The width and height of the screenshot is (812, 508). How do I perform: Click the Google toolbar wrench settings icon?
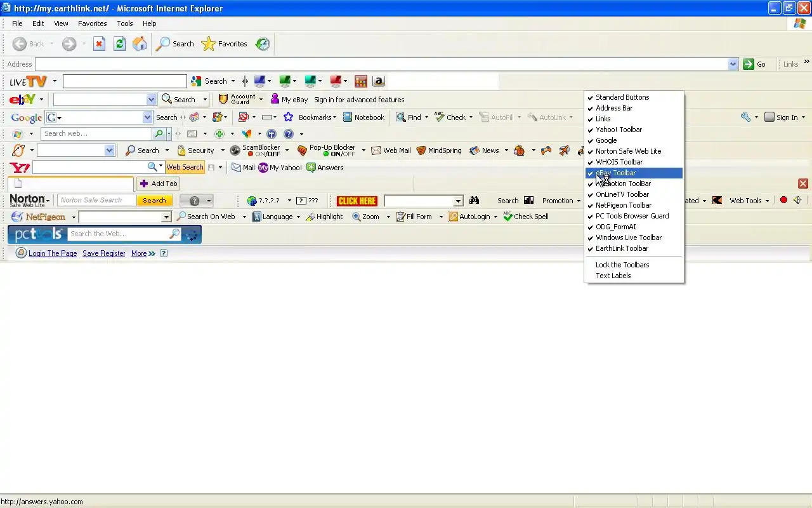coord(746,117)
